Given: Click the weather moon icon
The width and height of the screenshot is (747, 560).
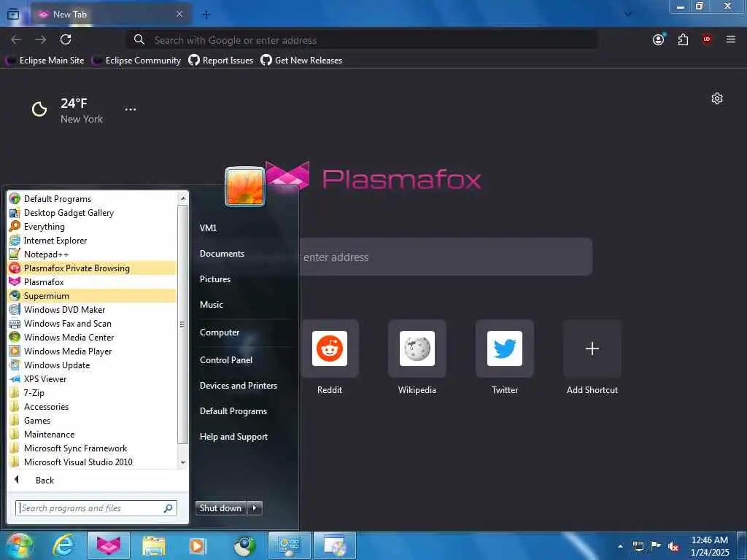Looking at the screenshot, I should click(39, 109).
